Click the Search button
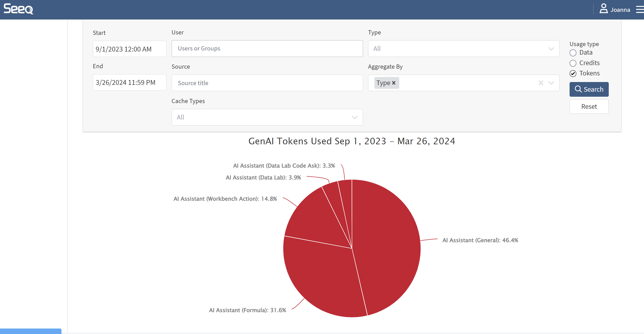 click(x=589, y=89)
